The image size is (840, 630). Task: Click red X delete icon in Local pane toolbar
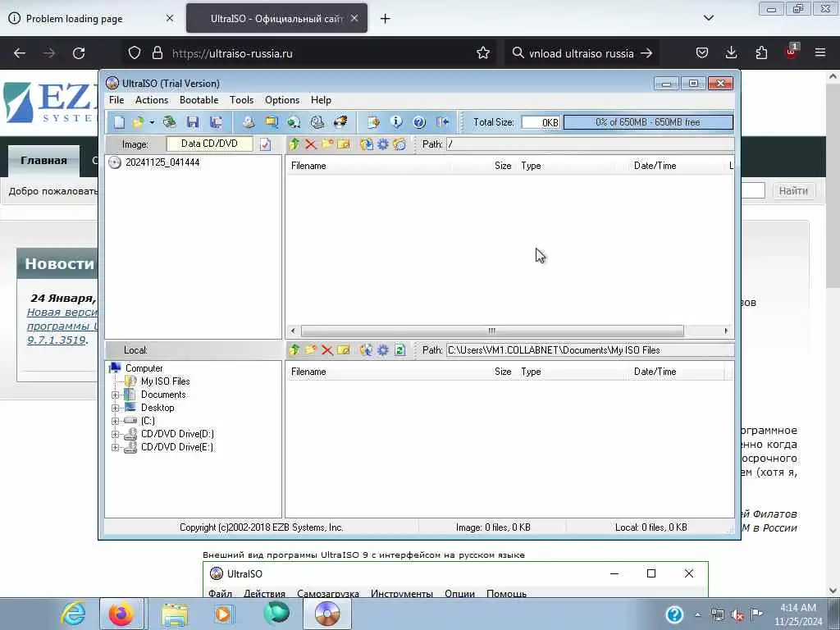click(327, 349)
